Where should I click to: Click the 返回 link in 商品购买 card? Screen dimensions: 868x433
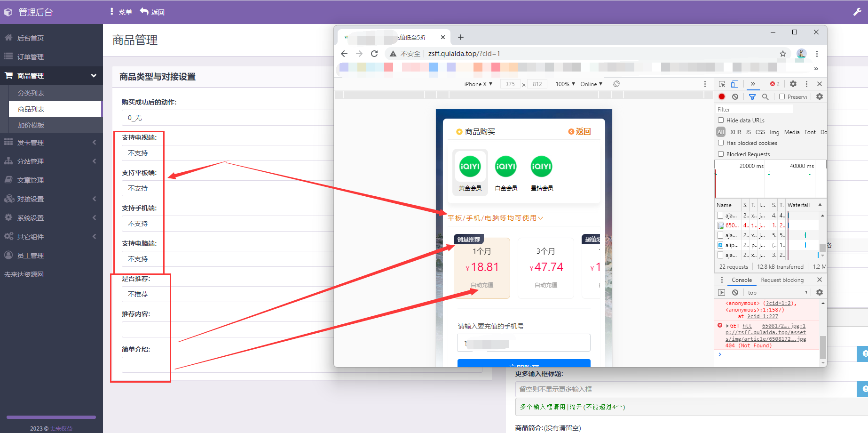[579, 131]
